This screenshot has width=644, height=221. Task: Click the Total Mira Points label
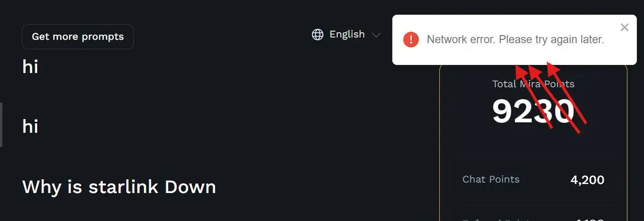(x=533, y=84)
